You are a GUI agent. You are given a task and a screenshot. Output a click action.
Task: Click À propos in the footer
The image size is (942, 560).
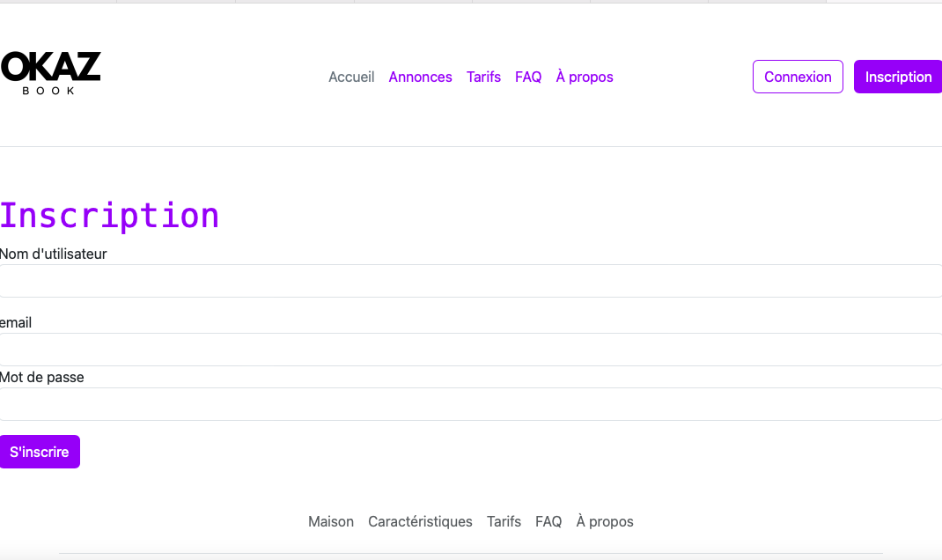click(x=605, y=521)
